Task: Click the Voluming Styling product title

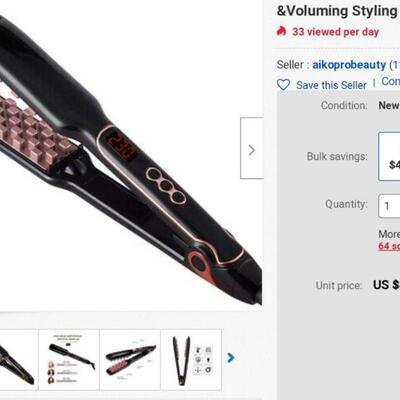Action: [338, 11]
